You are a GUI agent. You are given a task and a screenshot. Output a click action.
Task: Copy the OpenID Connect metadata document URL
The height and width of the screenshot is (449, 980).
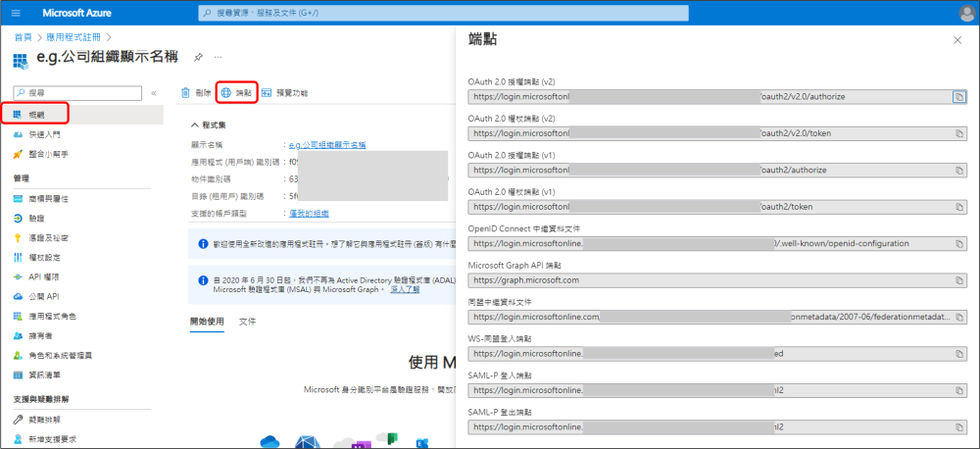(x=958, y=243)
